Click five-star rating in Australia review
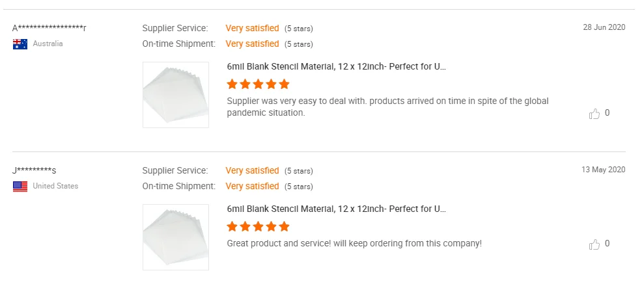 (258, 85)
